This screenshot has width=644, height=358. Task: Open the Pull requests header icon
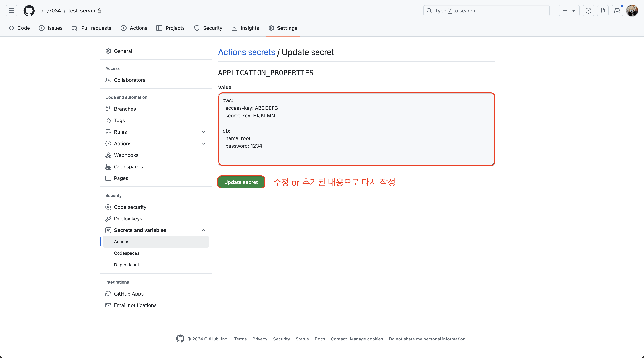coord(603,10)
